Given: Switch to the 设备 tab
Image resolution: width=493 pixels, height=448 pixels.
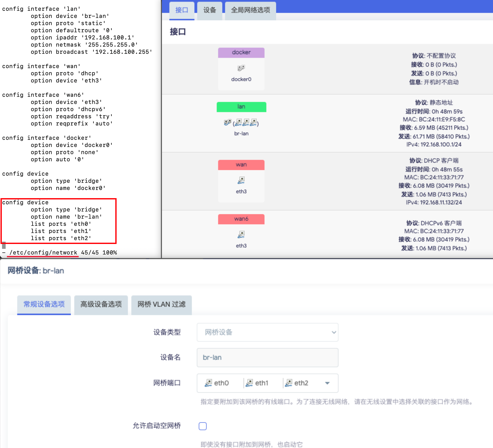Looking at the screenshot, I should pyautogui.click(x=210, y=10).
